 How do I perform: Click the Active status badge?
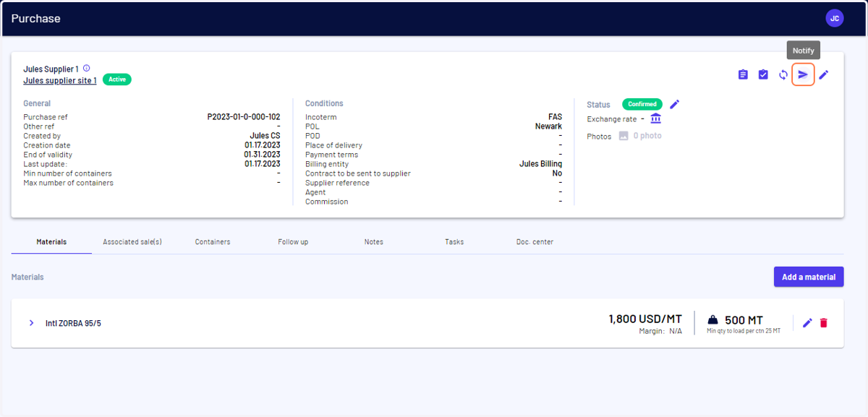click(x=117, y=79)
